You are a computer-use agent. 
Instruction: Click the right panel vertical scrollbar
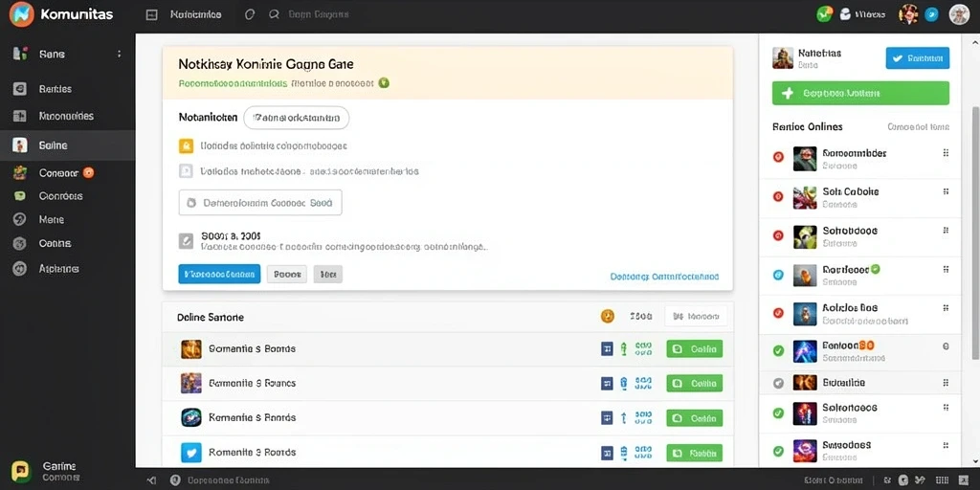tap(975, 233)
